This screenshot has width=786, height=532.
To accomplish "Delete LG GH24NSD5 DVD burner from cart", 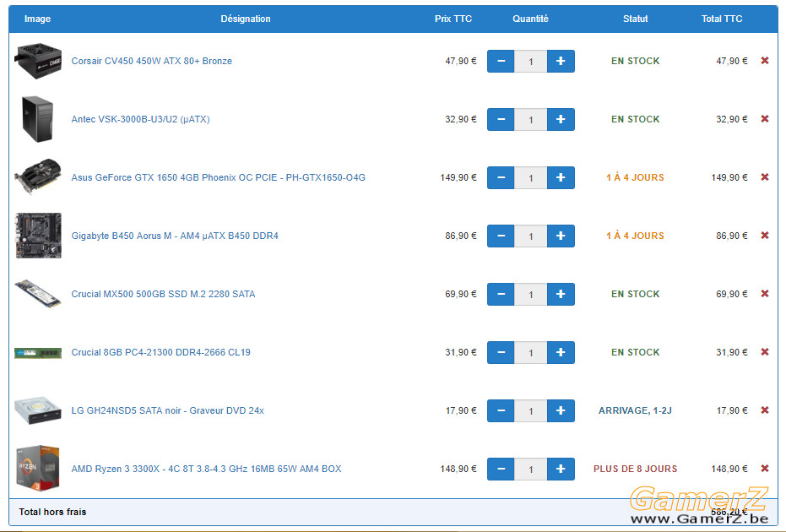I will 765,410.
